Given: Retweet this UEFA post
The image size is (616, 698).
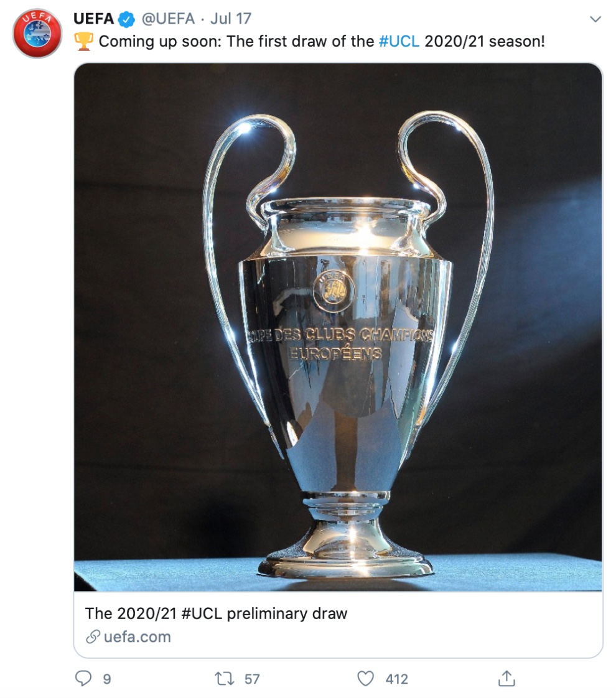Looking at the screenshot, I should [225, 679].
